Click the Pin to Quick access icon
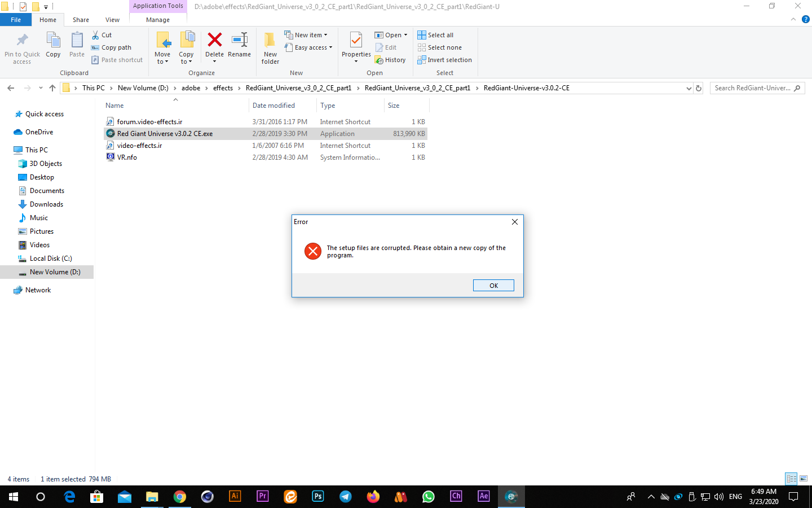Screen dimensions: 812x508 tap(22, 40)
